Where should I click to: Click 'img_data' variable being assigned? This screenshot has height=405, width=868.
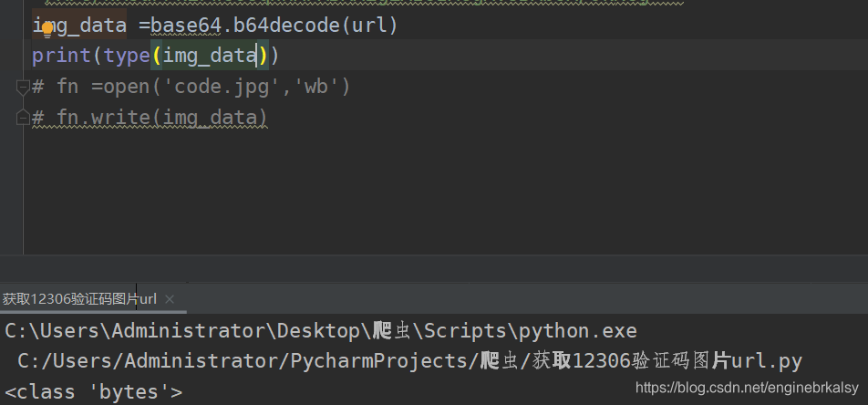click(79, 26)
